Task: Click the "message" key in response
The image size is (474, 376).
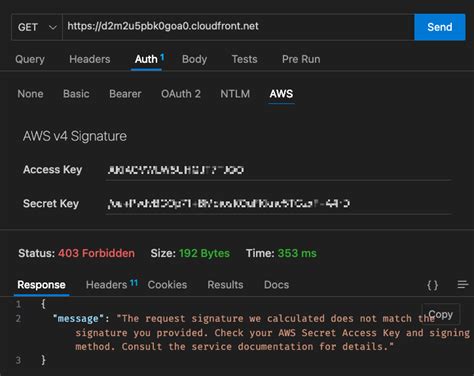Action: (x=78, y=319)
